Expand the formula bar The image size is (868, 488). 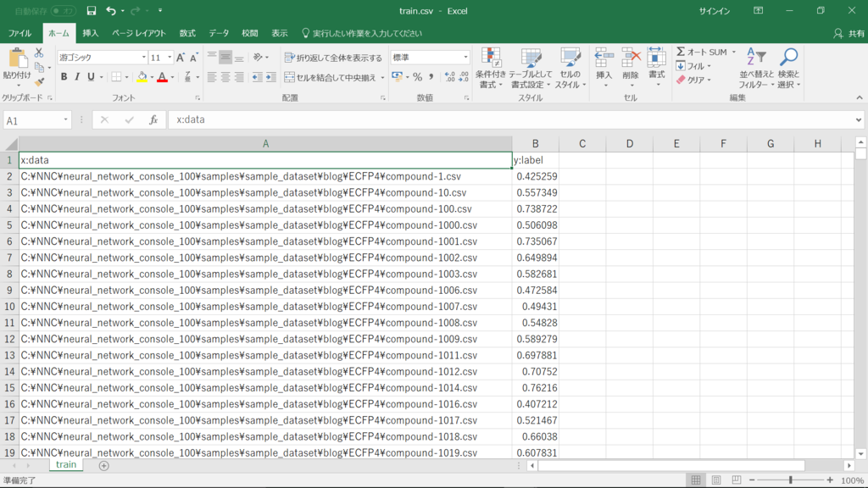858,120
